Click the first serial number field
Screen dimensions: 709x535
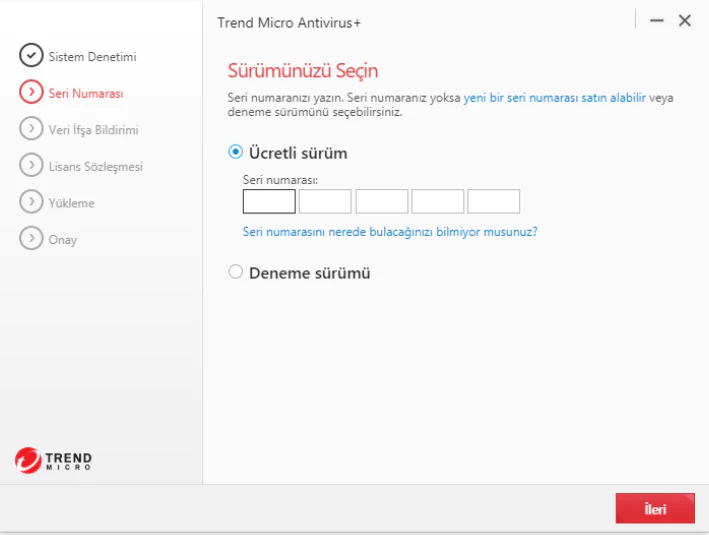point(269,201)
